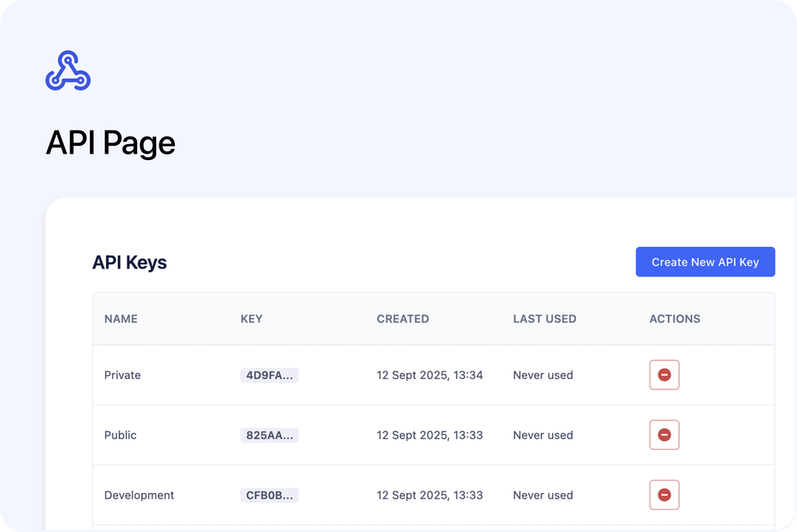Click the ACTIONS column header
Image resolution: width=797 pixels, height=532 pixels.
coord(674,319)
